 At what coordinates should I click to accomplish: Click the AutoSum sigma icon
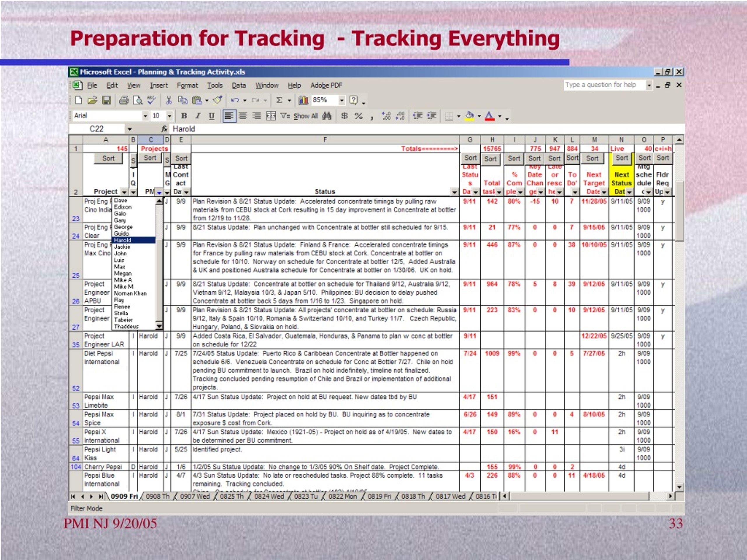(x=279, y=100)
